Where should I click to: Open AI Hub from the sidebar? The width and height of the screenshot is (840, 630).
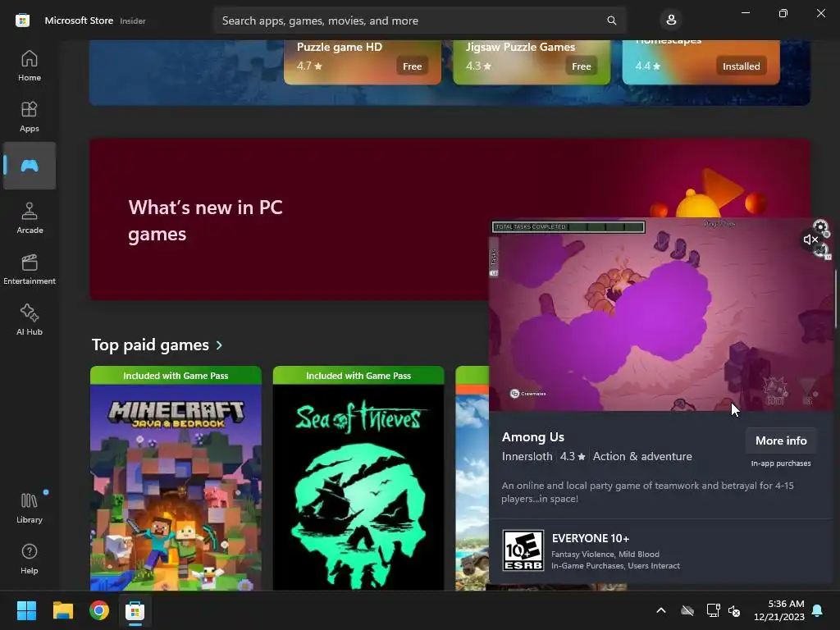click(x=30, y=320)
